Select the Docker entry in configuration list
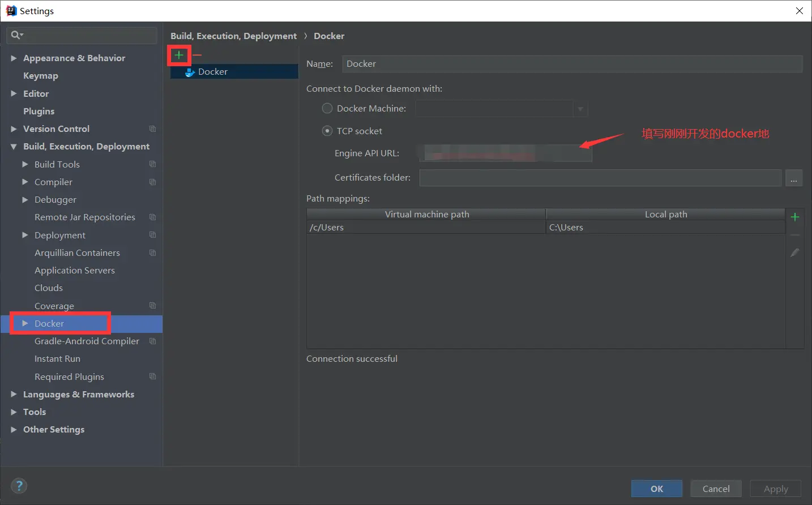Viewport: 812px width, 505px height. tap(234, 72)
